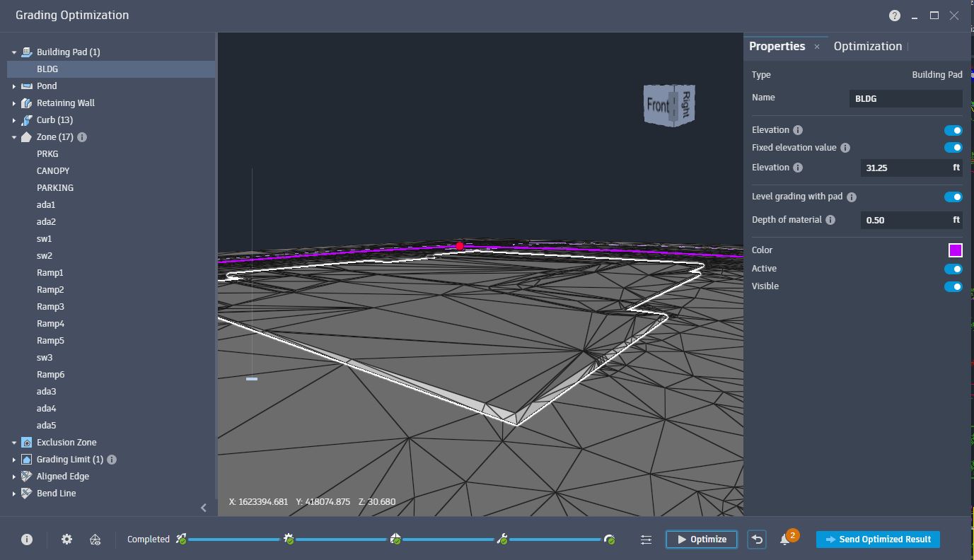
Task: Expand the Grading Limit group
Action: 14,459
